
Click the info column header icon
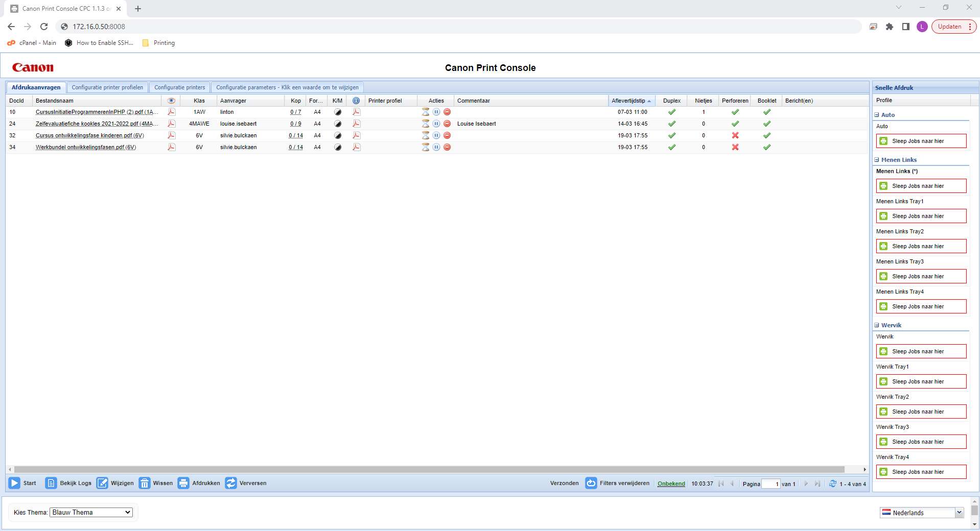(x=356, y=101)
